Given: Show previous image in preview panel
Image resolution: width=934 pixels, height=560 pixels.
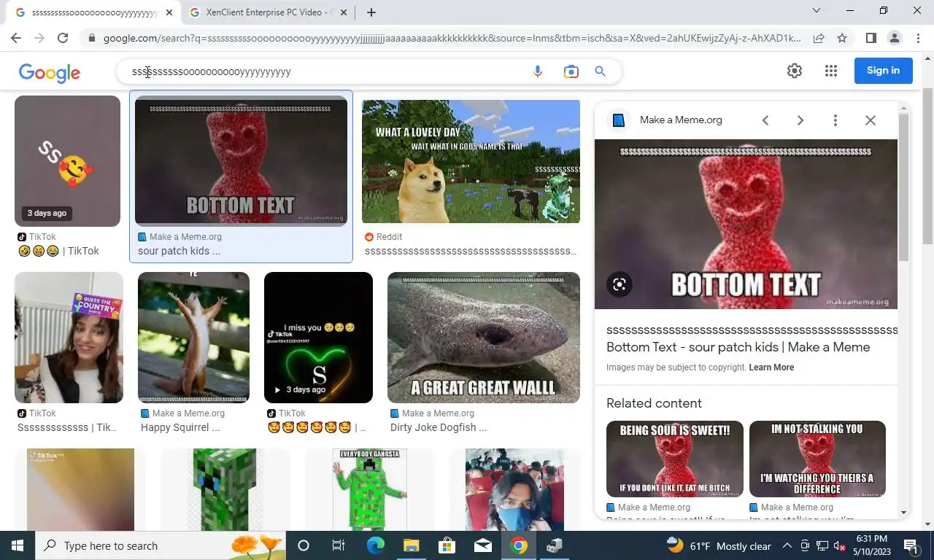Looking at the screenshot, I should 765,120.
